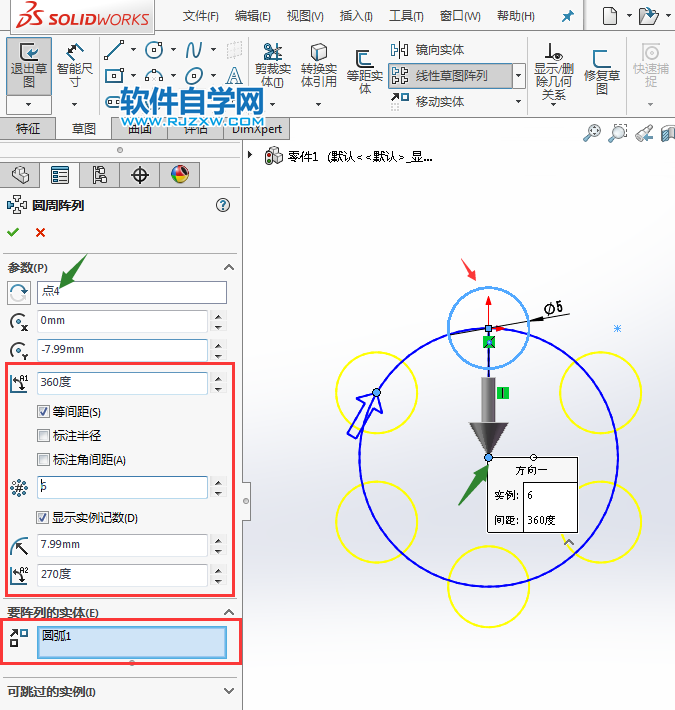Viewport: 675px width, 710px height.
Task: Click Display/Delete Relations (显示/删除几何关系)
Action: tap(554, 72)
